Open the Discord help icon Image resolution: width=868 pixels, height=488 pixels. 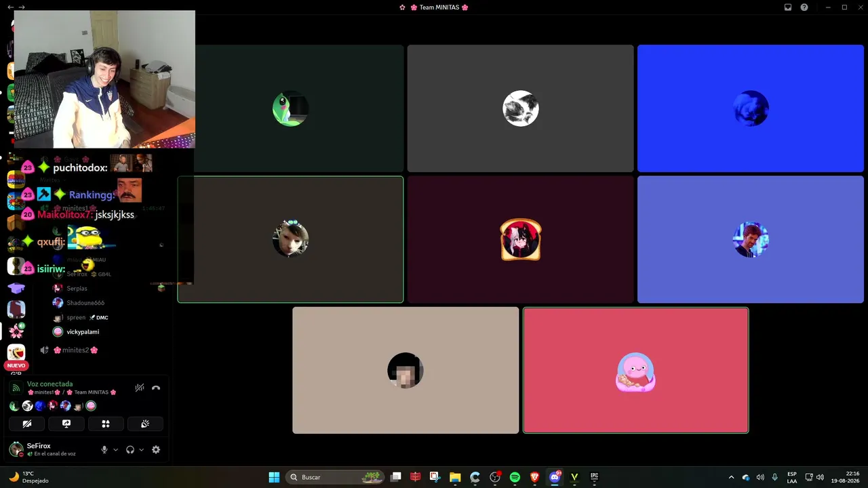click(x=804, y=7)
